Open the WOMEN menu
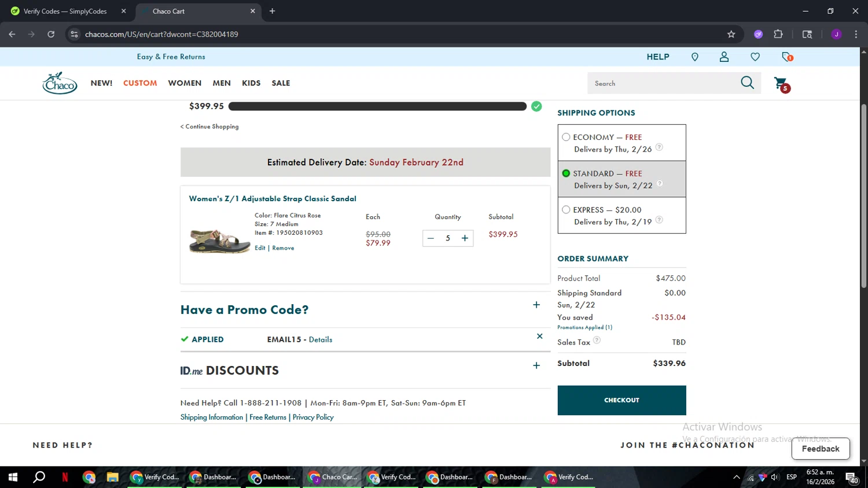Image resolution: width=868 pixels, height=488 pixels. point(185,83)
